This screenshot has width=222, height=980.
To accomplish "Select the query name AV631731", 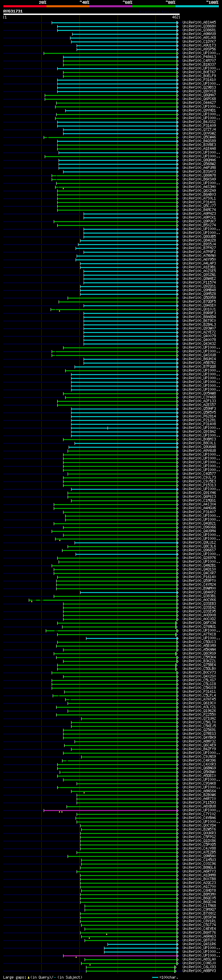I will pos(13,11).
